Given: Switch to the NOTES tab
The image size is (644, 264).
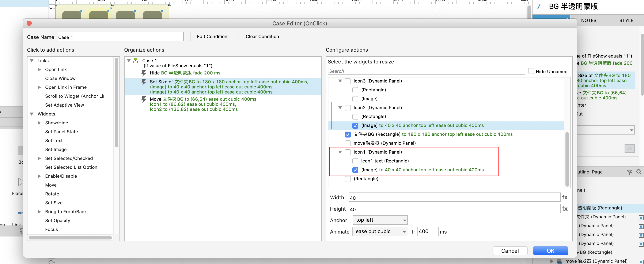Looking at the screenshot, I should 588,21.
